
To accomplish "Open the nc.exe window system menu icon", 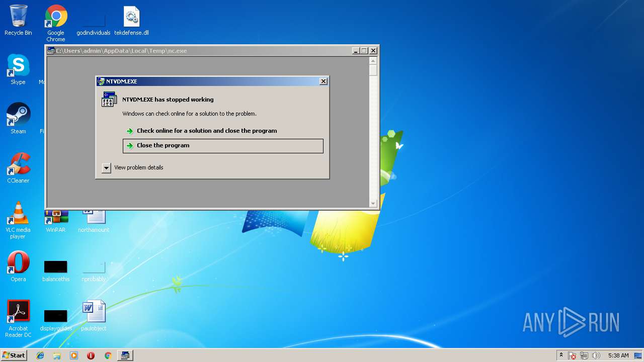I will tap(51, 51).
